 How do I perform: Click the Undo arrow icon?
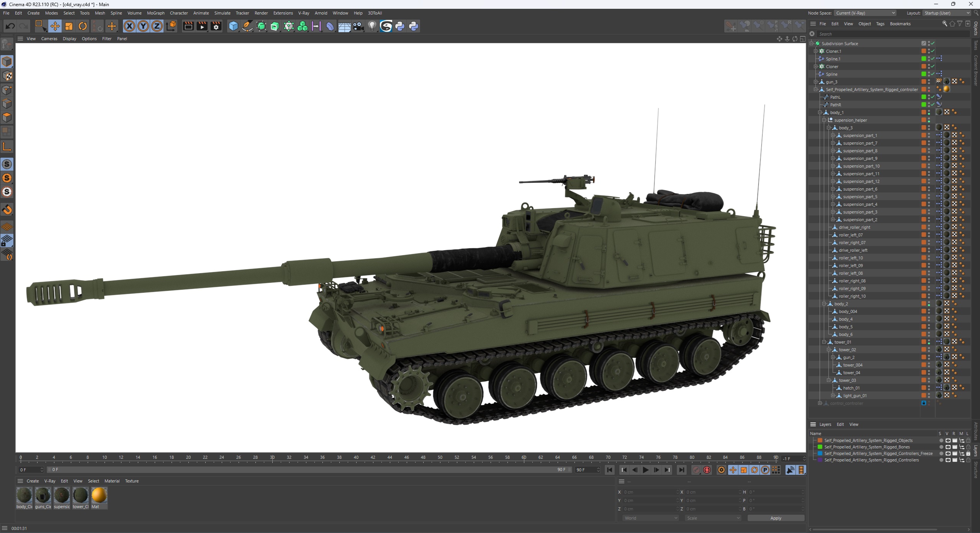tap(10, 26)
